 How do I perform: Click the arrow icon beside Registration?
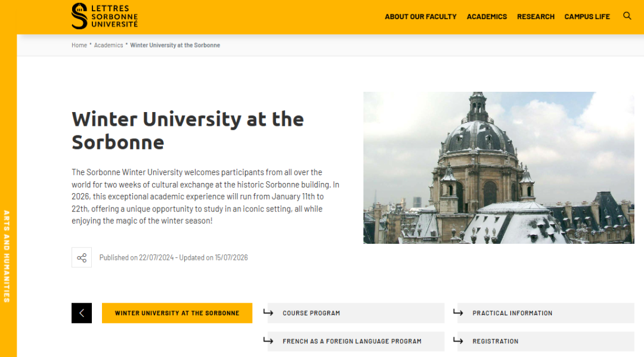[458, 341]
